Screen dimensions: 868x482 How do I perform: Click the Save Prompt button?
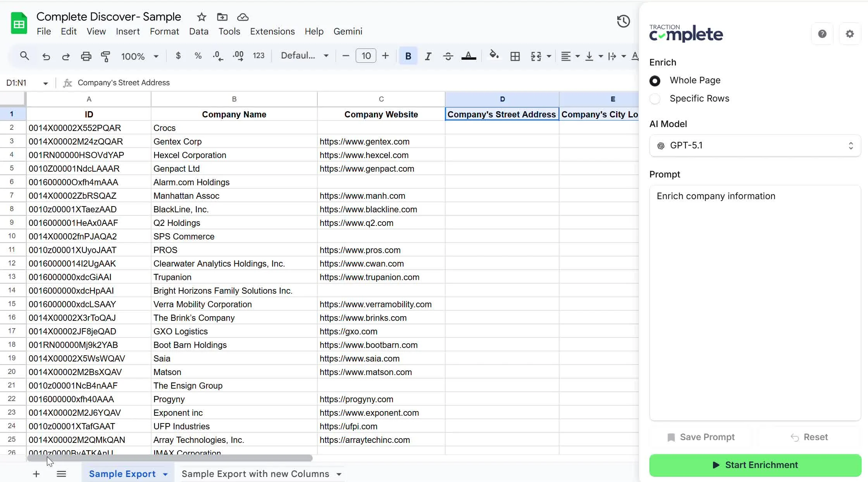(x=701, y=437)
